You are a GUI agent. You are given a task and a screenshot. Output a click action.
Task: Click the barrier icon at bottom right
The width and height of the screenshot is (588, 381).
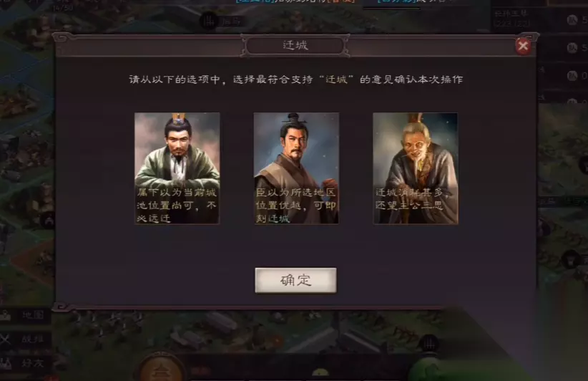tap(430, 343)
